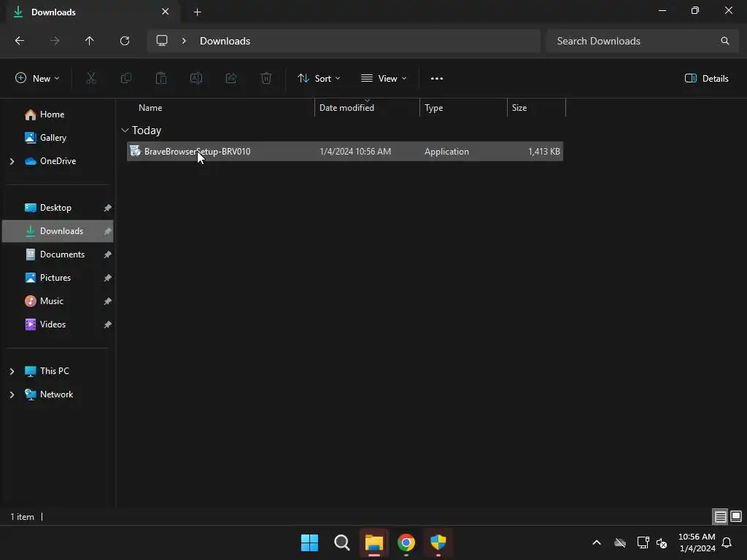
Task: Open Google Chrome from the taskbar
Action: click(406, 542)
